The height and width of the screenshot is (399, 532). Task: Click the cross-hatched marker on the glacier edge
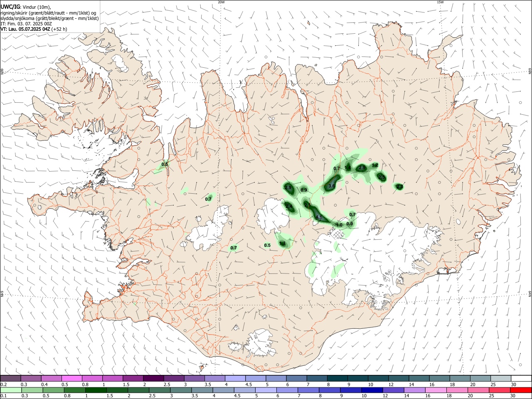pyautogui.click(x=338, y=234)
